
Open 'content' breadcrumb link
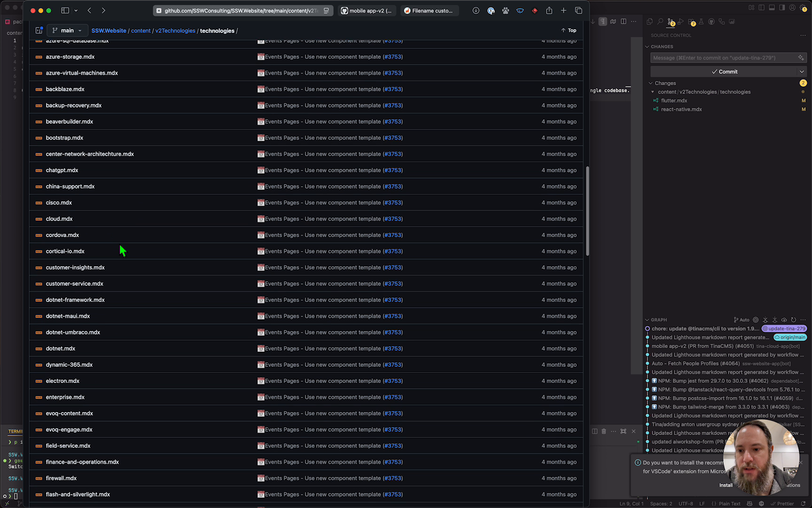pos(141,31)
